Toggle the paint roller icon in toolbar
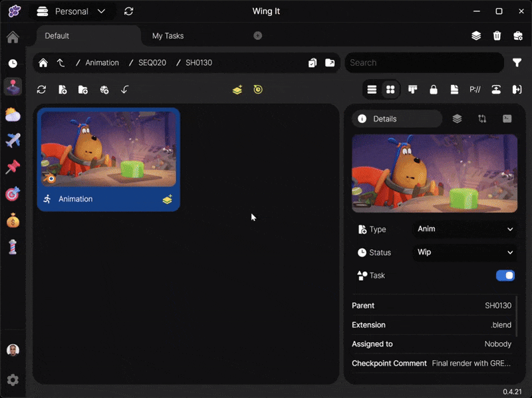 [412, 90]
